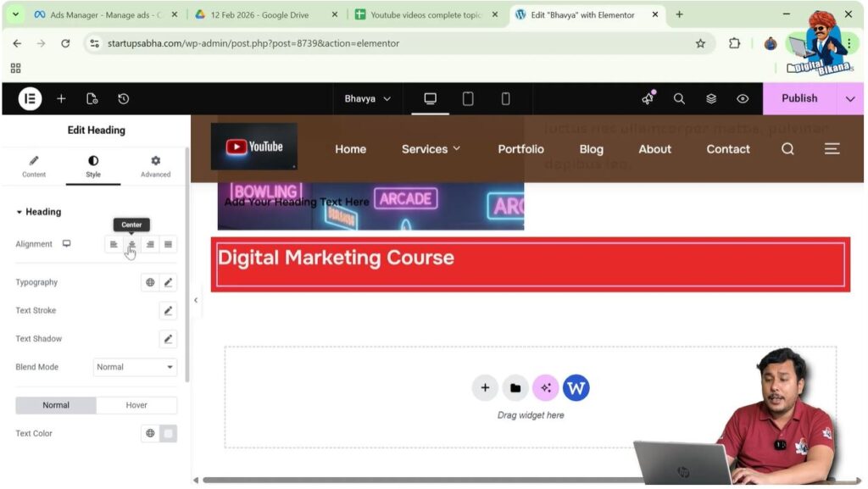Open the revision history icon
Viewport: 868px width, 489px height.
124,98
